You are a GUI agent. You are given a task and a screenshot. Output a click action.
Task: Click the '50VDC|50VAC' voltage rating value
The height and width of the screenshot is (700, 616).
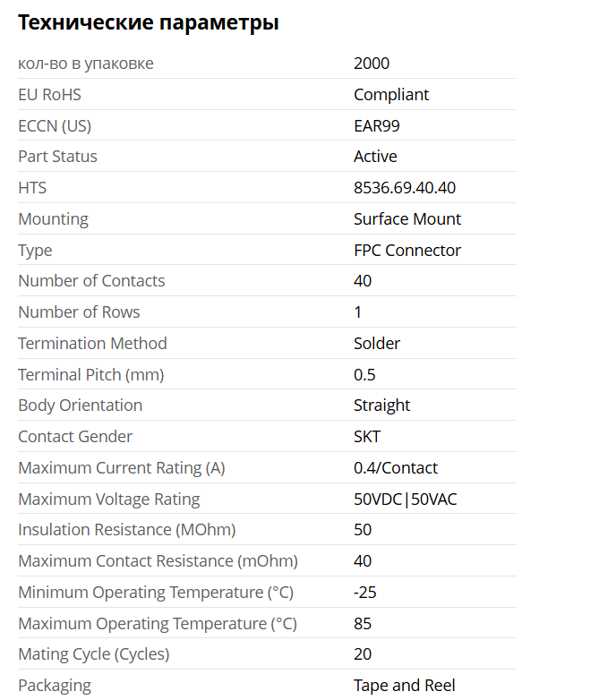pos(405,499)
